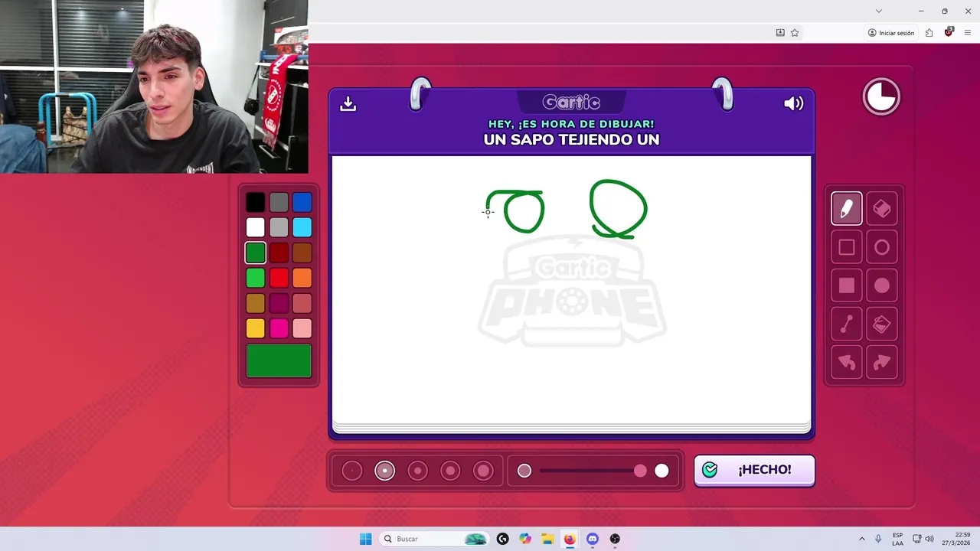This screenshot has width=980, height=551.
Task: Open the browser extensions puzzle icon
Action: click(x=929, y=33)
